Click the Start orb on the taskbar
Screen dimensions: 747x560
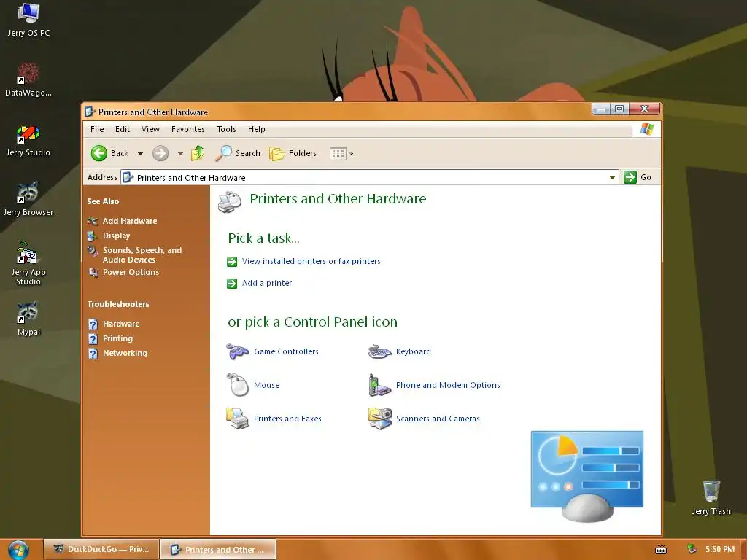[x=18, y=550]
